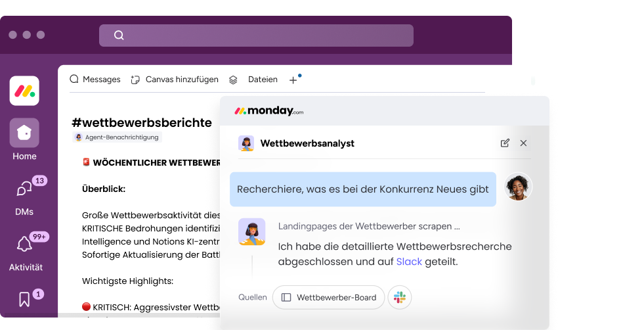Click the agent avatar beside the reply

252,231
